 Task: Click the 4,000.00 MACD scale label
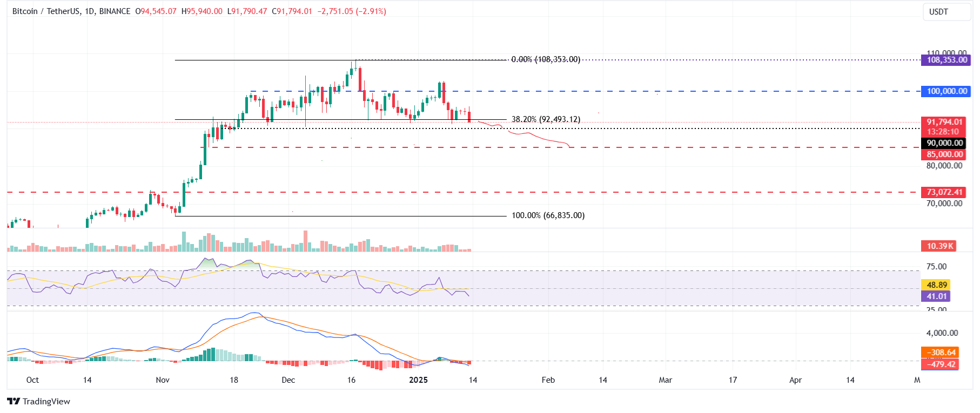(x=942, y=333)
